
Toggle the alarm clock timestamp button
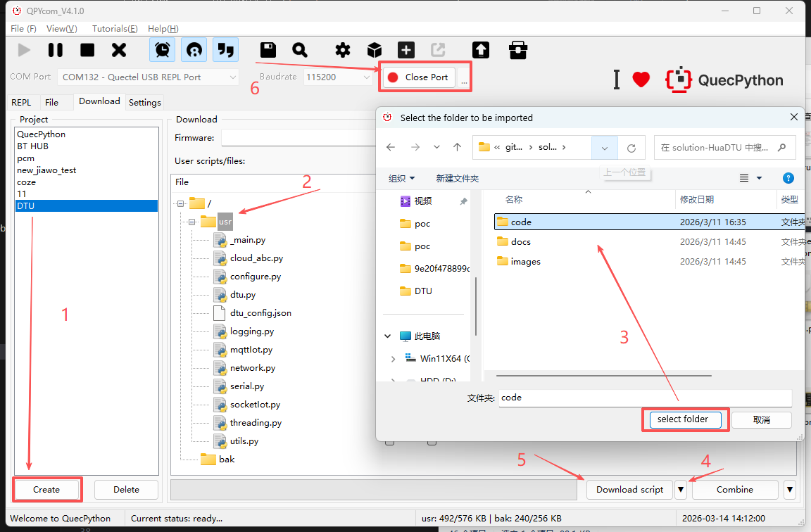coord(163,50)
